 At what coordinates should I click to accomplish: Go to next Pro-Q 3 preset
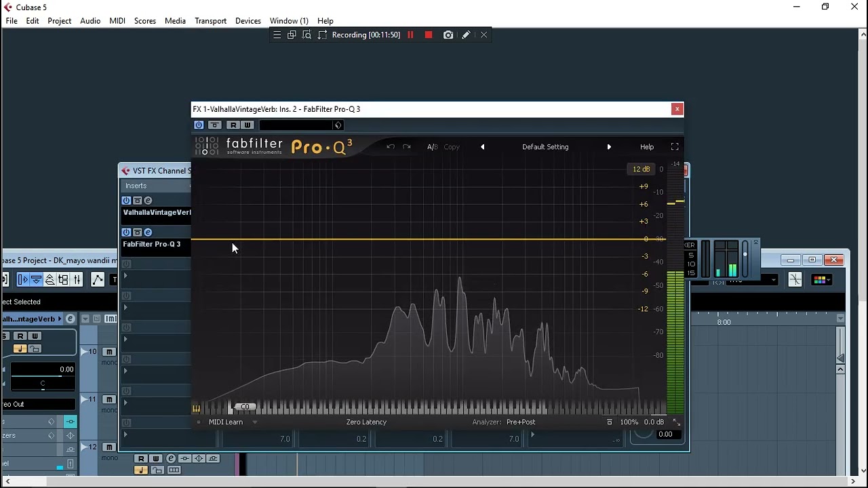coord(609,146)
